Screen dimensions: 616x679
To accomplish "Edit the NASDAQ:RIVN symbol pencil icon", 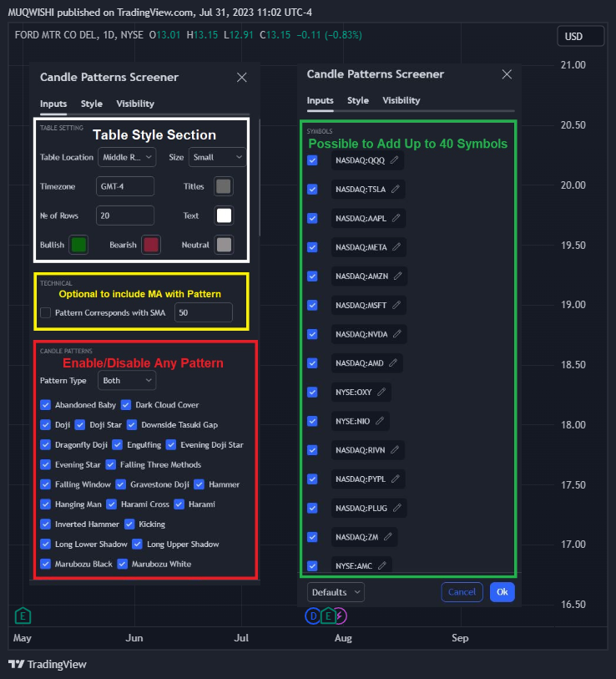I will click(395, 450).
